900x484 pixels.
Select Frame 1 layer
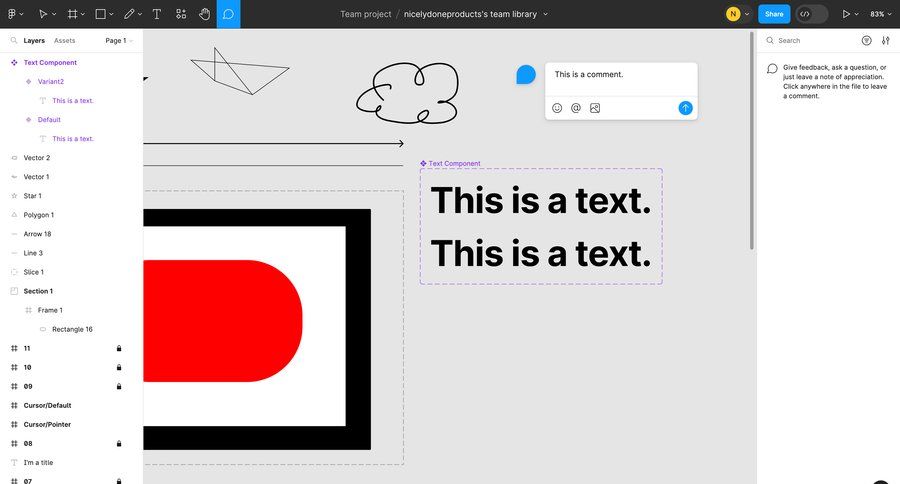[50, 310]
